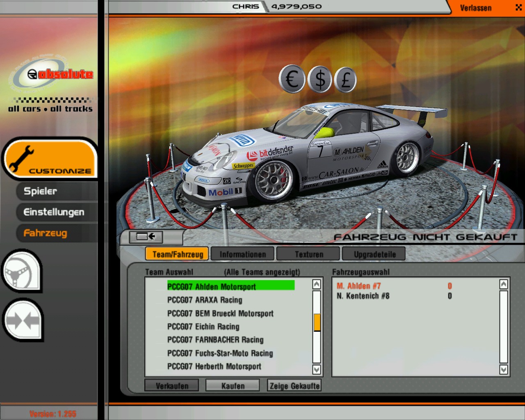
Task: Click the player name CHRIS
Action: tap(246, 7)
